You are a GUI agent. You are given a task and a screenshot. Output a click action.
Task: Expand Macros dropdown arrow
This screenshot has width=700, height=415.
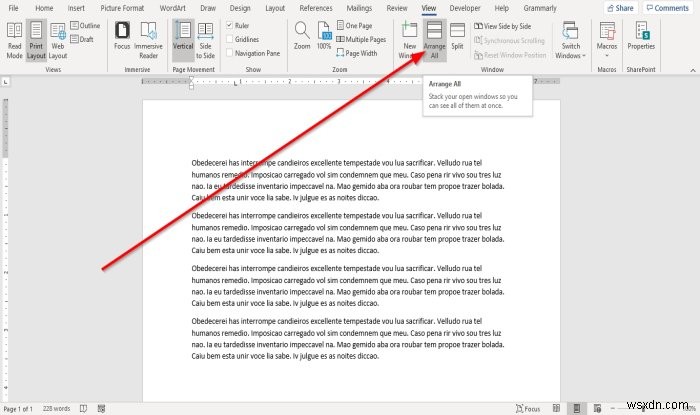click(607, 55)
